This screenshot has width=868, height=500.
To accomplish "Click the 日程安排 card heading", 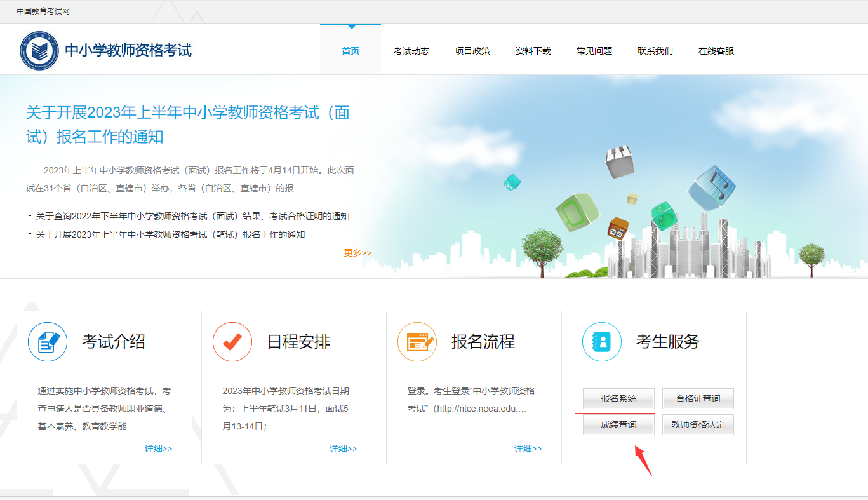I will (298, 342).
